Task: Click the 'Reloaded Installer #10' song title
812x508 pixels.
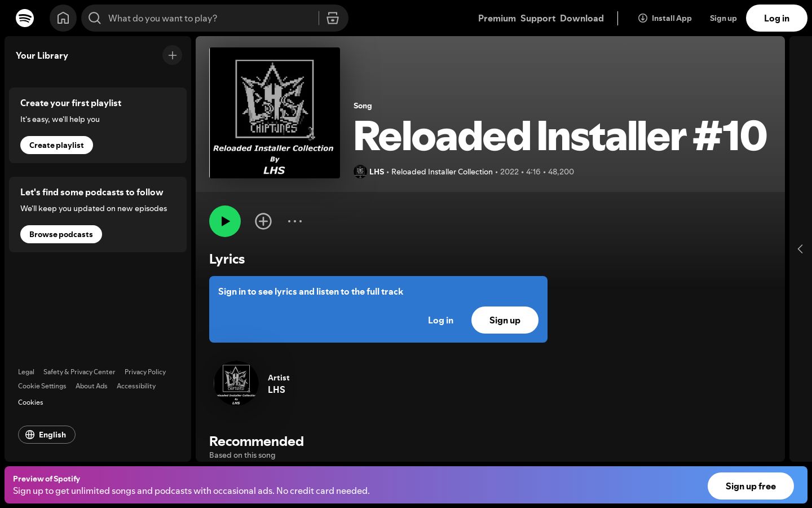Action: coord(560,136)
